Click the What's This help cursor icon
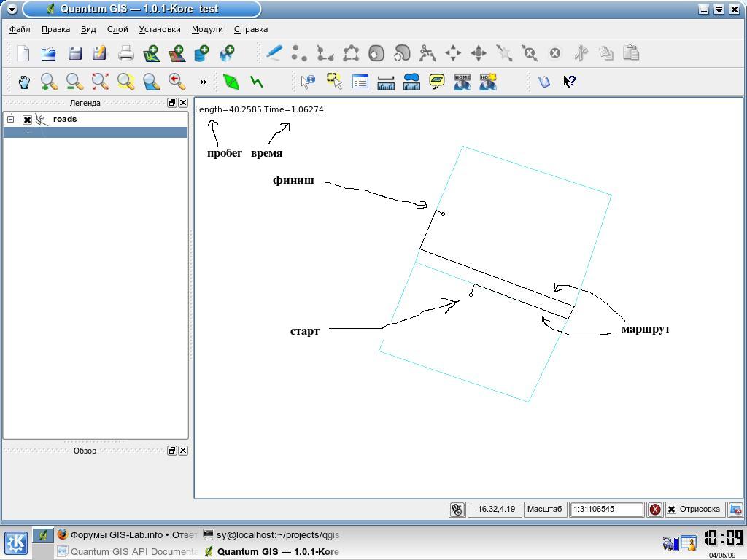 (x=570, y=82)
